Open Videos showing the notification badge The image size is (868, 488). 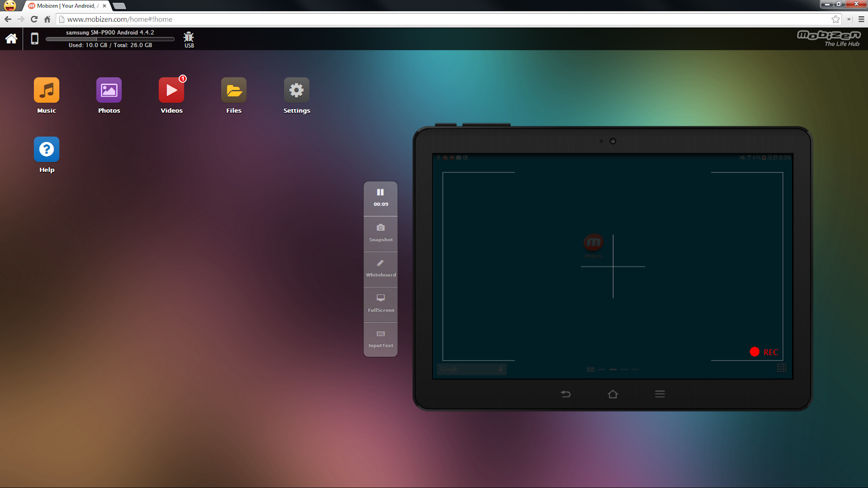(171, 91)
